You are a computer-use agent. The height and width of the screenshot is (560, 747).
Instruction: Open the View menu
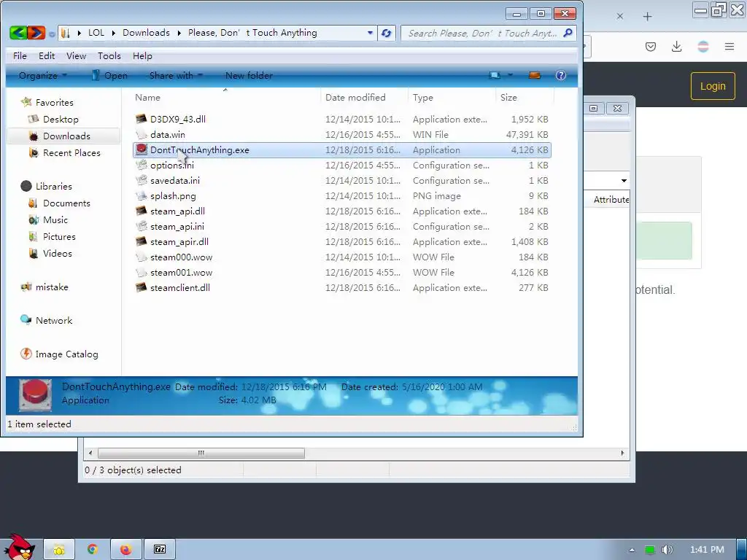[x=76, y=55]
